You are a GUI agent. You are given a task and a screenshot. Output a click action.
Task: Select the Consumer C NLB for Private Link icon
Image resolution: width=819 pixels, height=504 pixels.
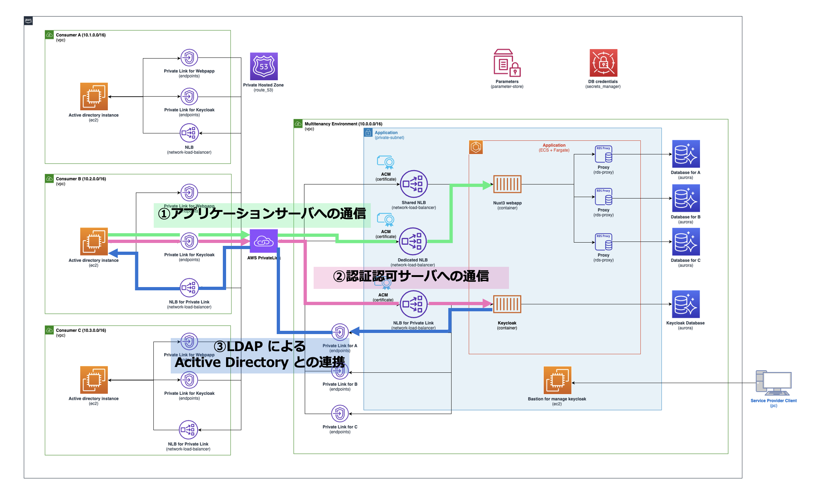pos(188,430)
